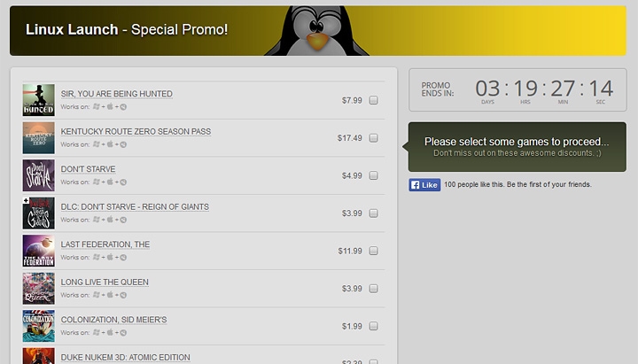Tick the Last Federation $11.99 checkbox

374,251
